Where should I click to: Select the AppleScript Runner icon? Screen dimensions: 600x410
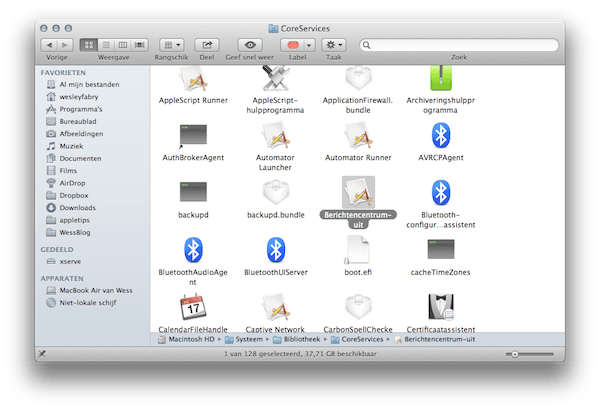pyautogui.click(x=193, y=79)
